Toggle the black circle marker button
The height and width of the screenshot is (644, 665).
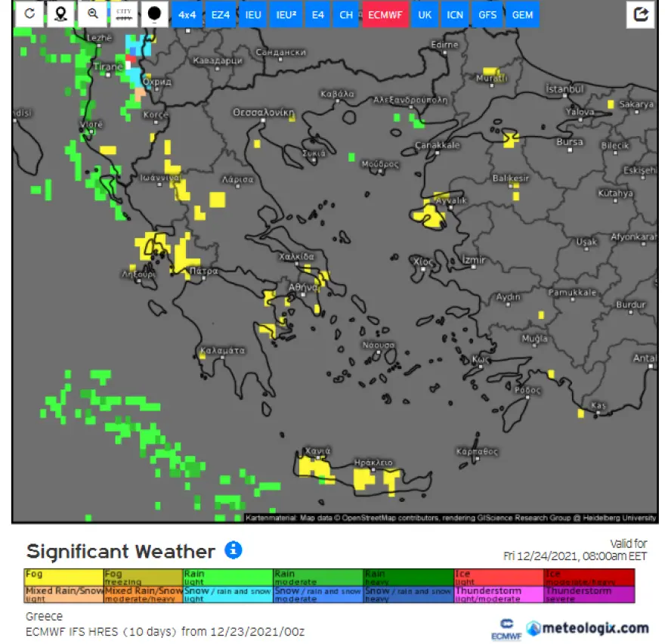point(154,14)
